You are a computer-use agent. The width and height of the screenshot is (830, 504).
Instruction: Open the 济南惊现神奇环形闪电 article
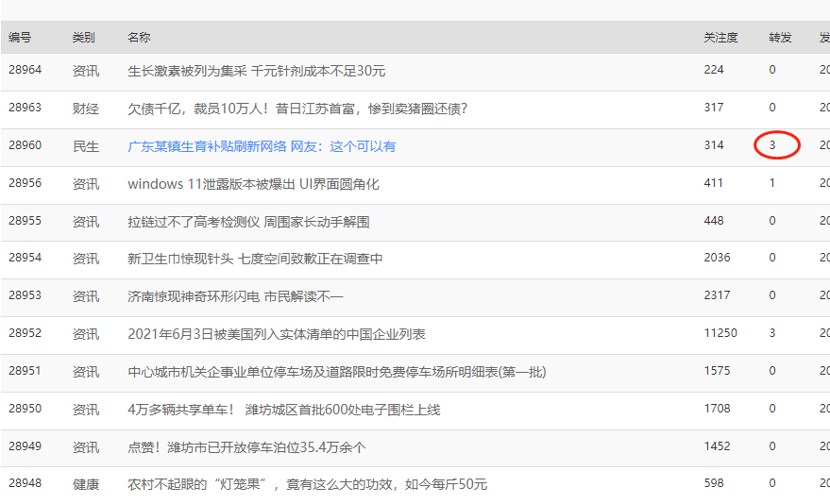coord(235,296)
